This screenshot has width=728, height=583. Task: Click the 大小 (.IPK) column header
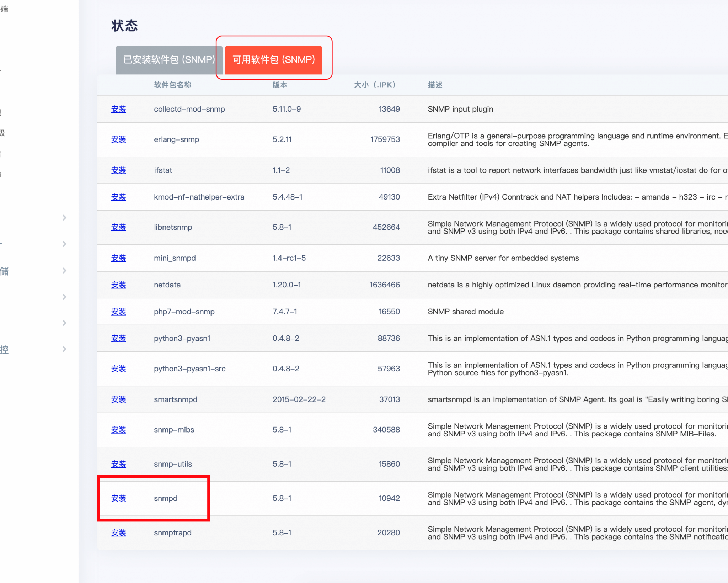pos(374,85)
